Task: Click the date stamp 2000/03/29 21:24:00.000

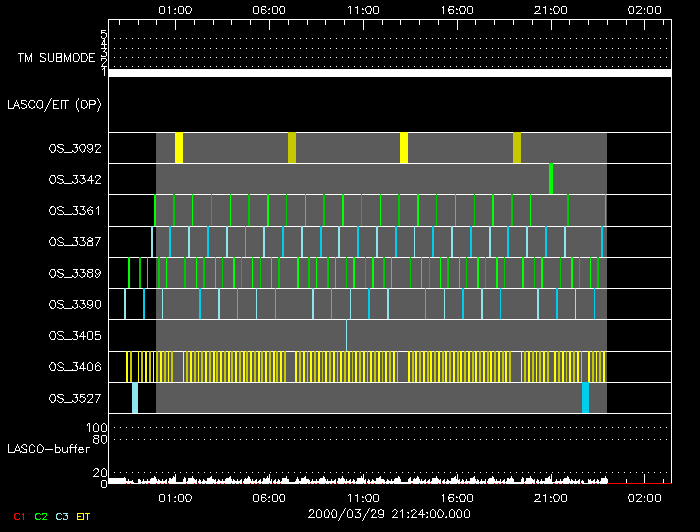Action: tap(389, 514)
